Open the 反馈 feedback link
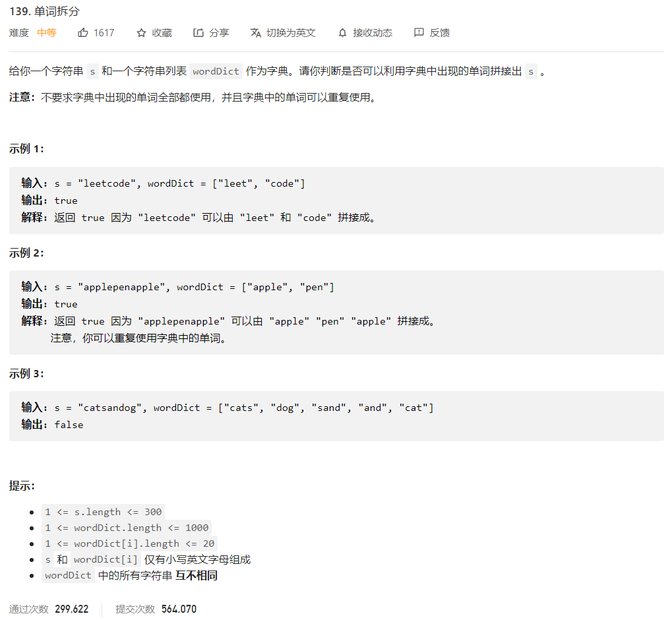This screenshot has height=620, width=672. (440, 33)
